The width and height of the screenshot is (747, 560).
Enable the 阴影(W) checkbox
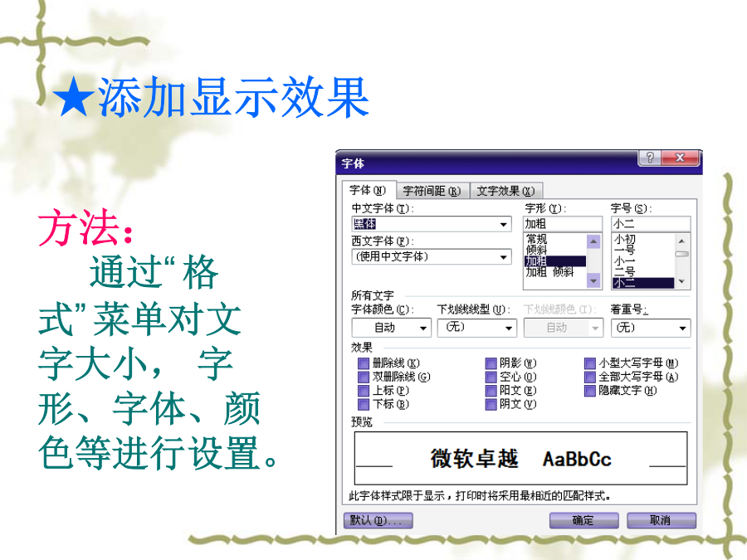tap(491, 363)
